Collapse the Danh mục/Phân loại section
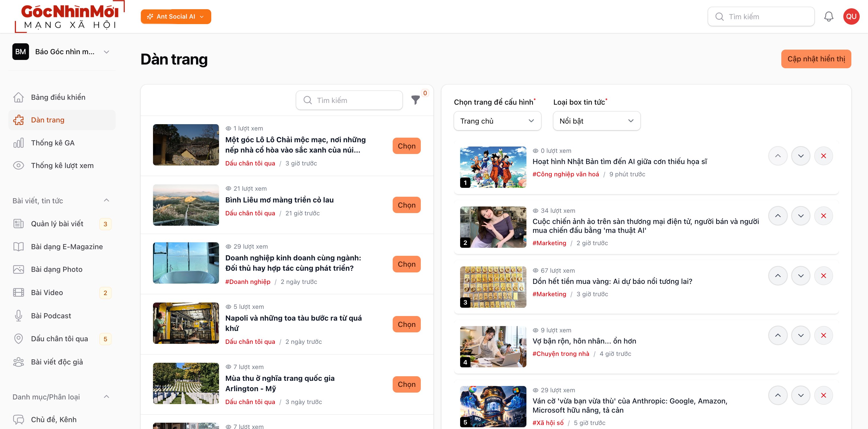 point(106,397)
